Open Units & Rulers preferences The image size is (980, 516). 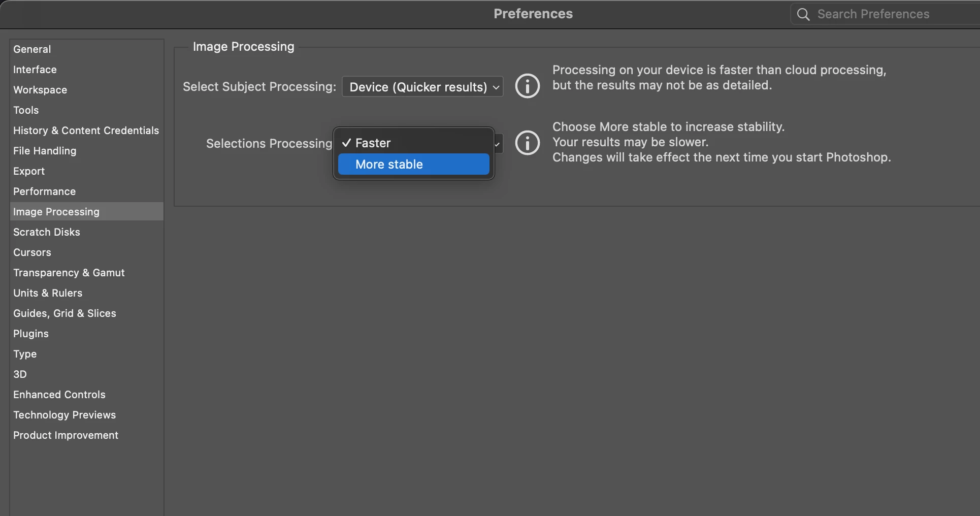coord(48,293)
